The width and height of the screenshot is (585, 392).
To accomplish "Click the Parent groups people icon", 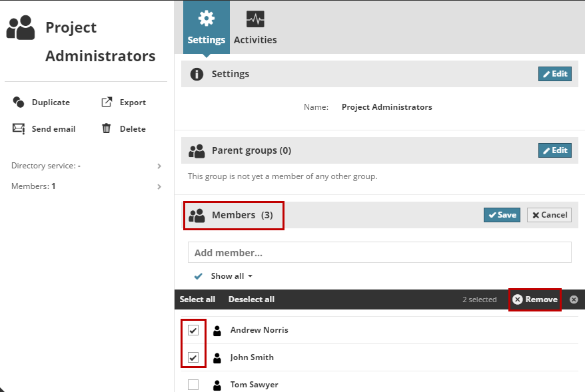I will (197, 151).
